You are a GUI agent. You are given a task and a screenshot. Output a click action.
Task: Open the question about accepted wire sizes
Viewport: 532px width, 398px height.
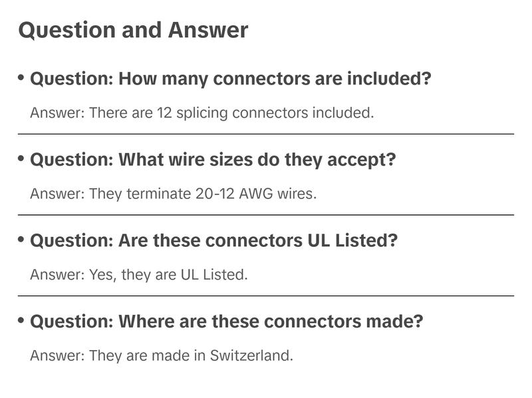(x=213, y=160)
